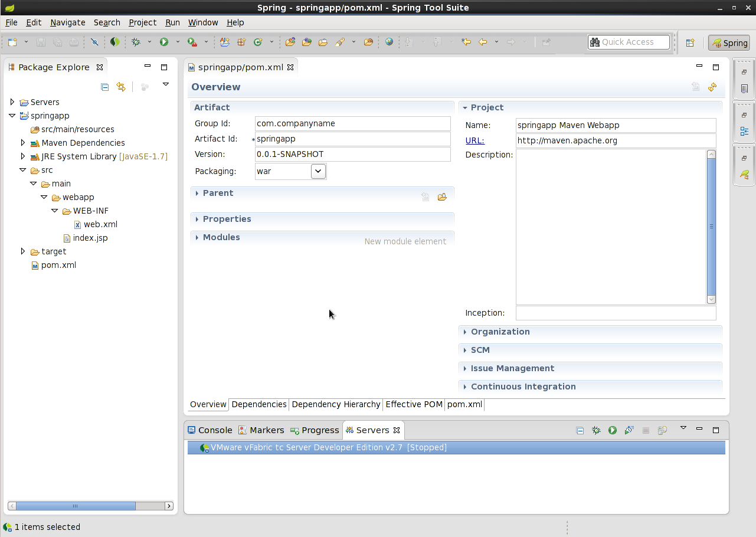Click the New file toolbar icon
The width and height of the screenshot is (756, 537).
pos(12,42)
